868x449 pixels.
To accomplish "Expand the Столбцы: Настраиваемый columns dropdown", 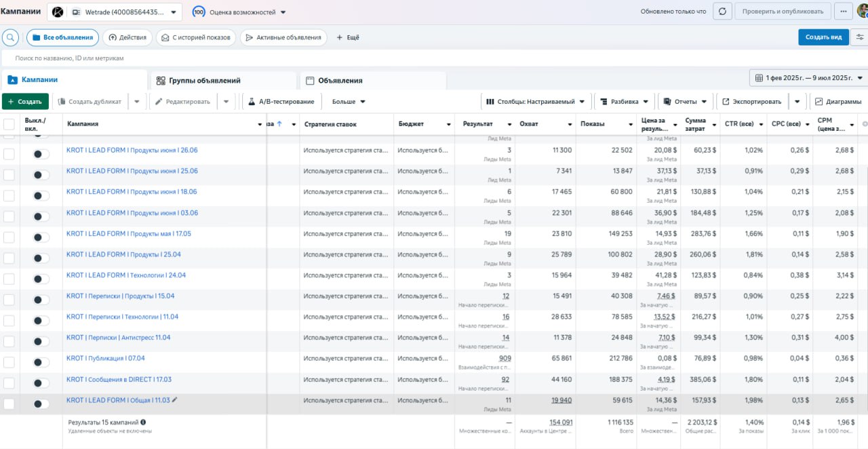I will pyautogui.click(x=535, y=102).
